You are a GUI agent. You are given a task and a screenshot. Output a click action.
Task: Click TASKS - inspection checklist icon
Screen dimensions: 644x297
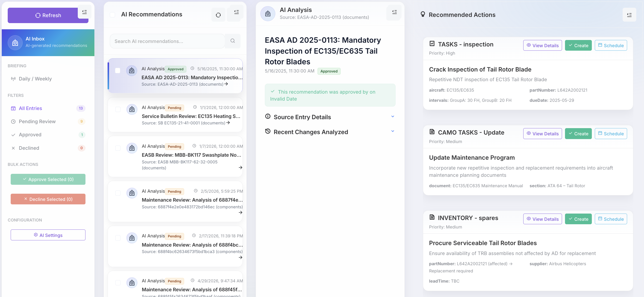432,44
